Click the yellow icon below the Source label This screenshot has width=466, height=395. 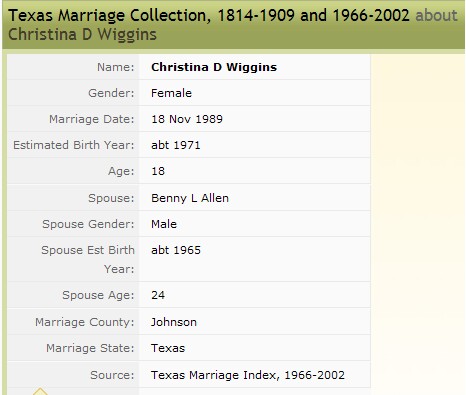40,391
